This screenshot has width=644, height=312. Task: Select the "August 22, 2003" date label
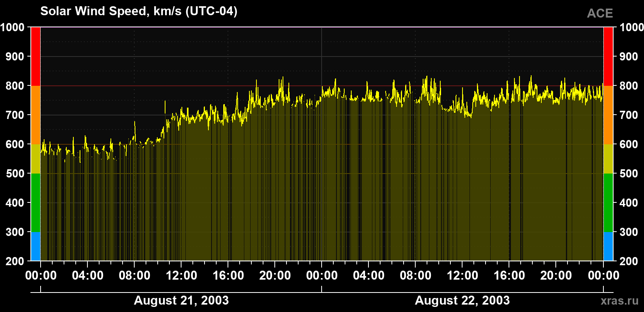[x=462, y=300]
